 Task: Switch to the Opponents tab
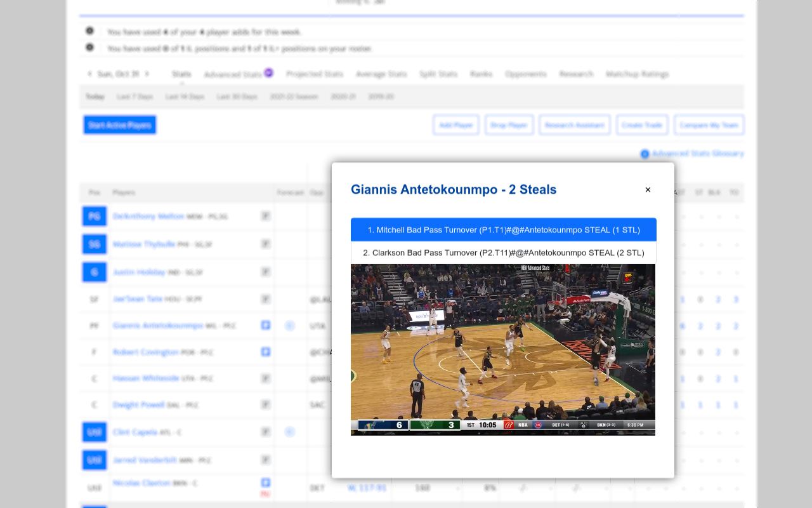[526, 74]
